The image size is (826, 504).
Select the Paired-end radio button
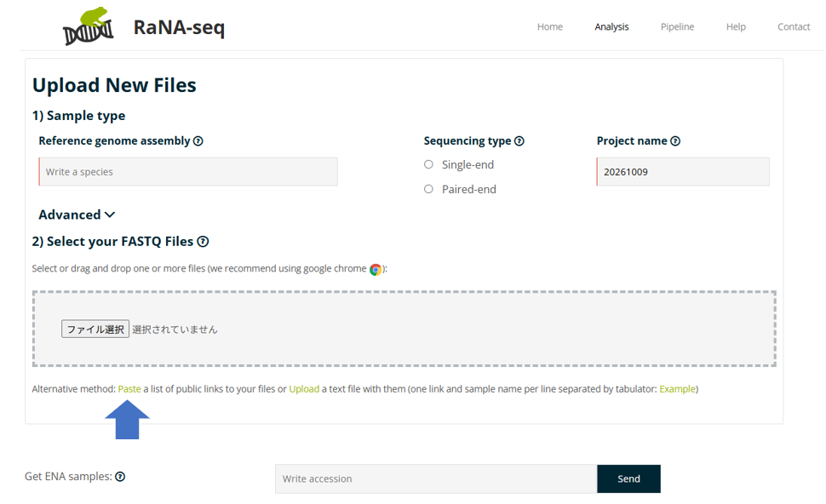tap(429, 189)
